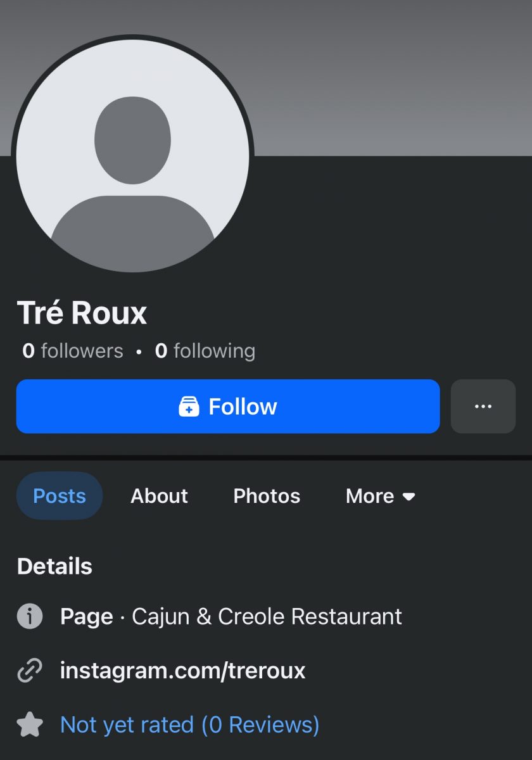The image size is (532, 760).
Task: Click the Details section heading
Action: pyautogui.click(x=54, y=566)
